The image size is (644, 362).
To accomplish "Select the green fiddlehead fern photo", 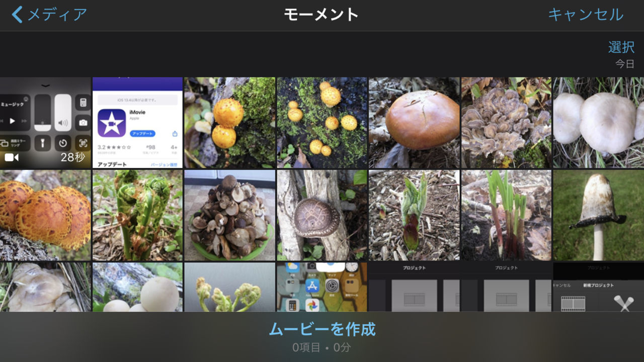I will point(137,215).
